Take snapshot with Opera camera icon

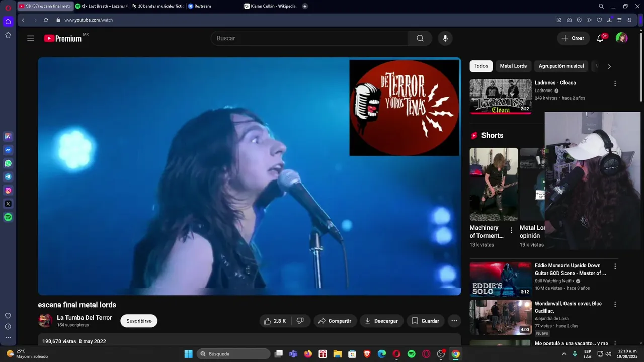569,20
